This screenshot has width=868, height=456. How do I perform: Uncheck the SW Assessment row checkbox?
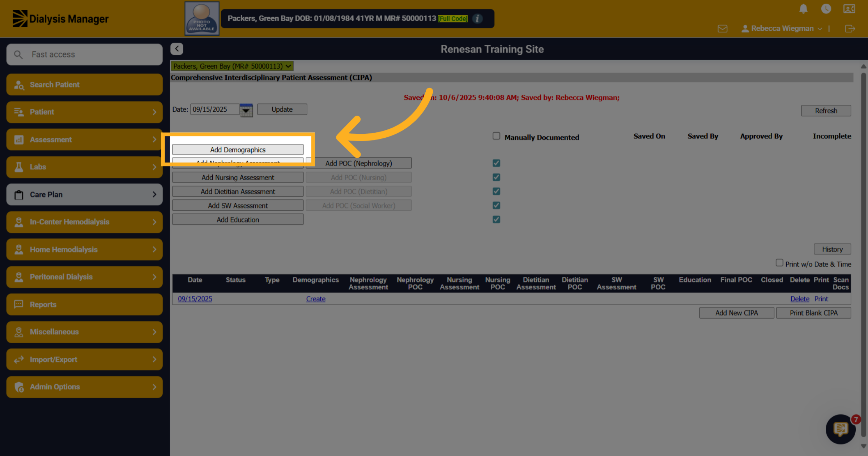click(x=496, y=205)
